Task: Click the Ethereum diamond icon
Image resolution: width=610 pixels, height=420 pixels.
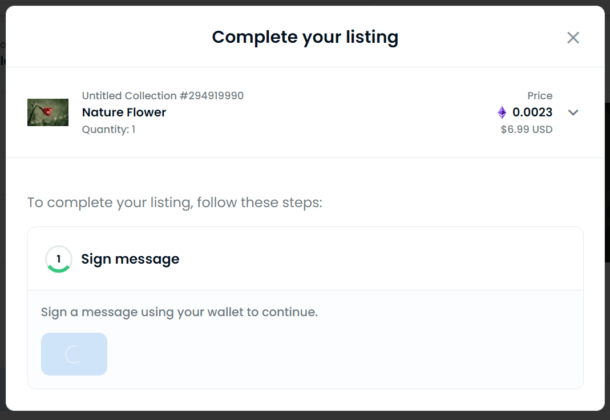Action: pyautogui.click(x=502, y=112)
